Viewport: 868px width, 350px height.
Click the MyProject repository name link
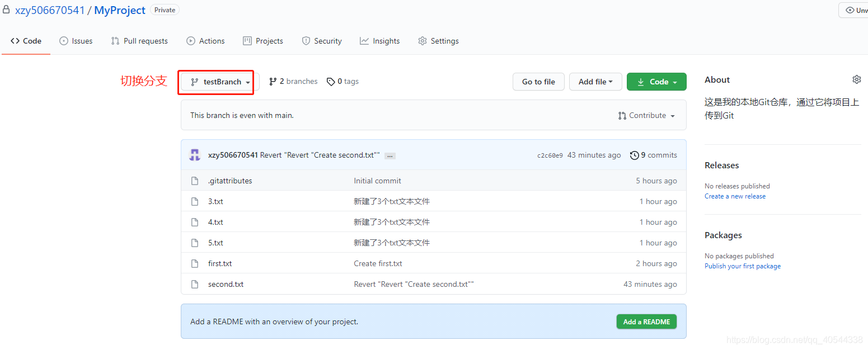[120, 10]
